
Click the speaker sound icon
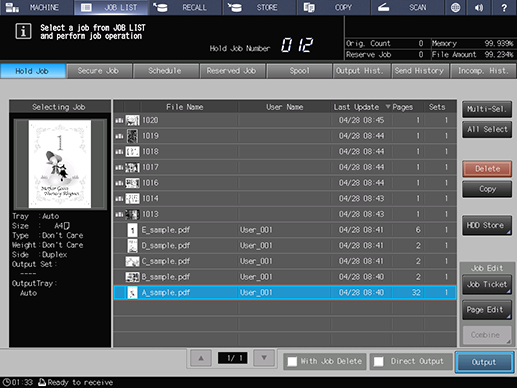(479, 7)
